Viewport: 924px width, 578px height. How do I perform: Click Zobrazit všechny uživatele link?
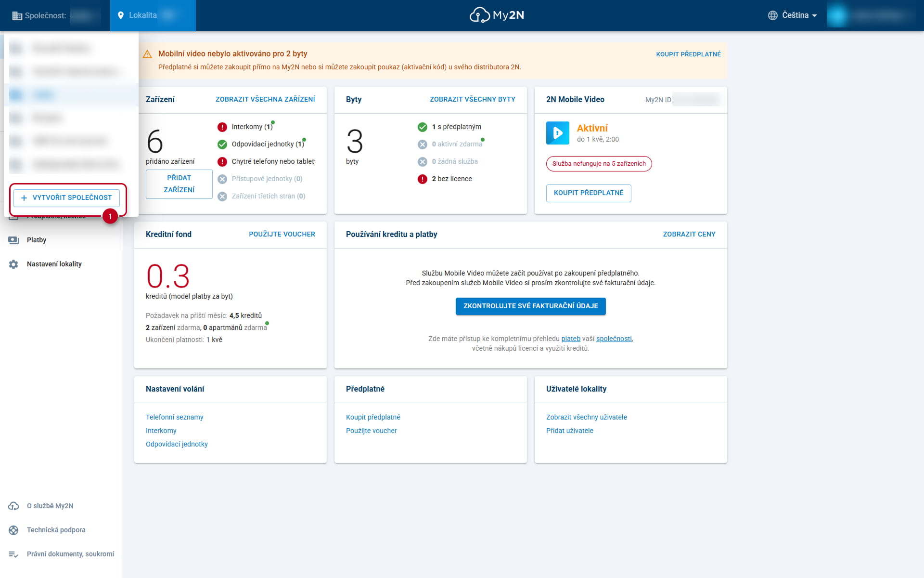[x=587, y=417]
